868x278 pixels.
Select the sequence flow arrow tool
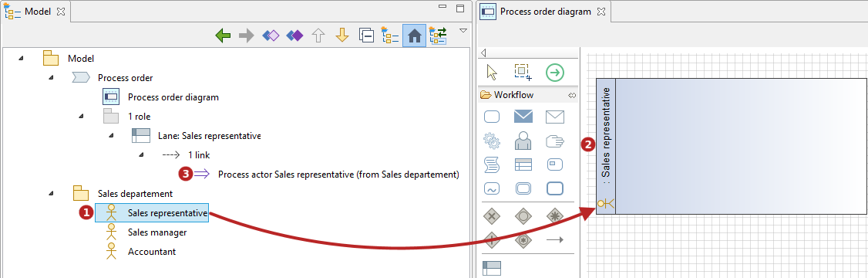pyautogui.click(x=555, y=239)
